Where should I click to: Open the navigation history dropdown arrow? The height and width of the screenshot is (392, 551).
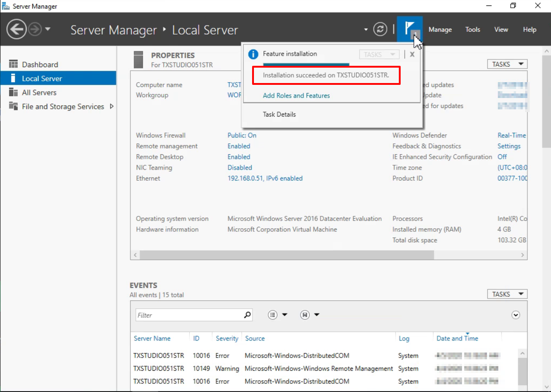tap(48, 29)
